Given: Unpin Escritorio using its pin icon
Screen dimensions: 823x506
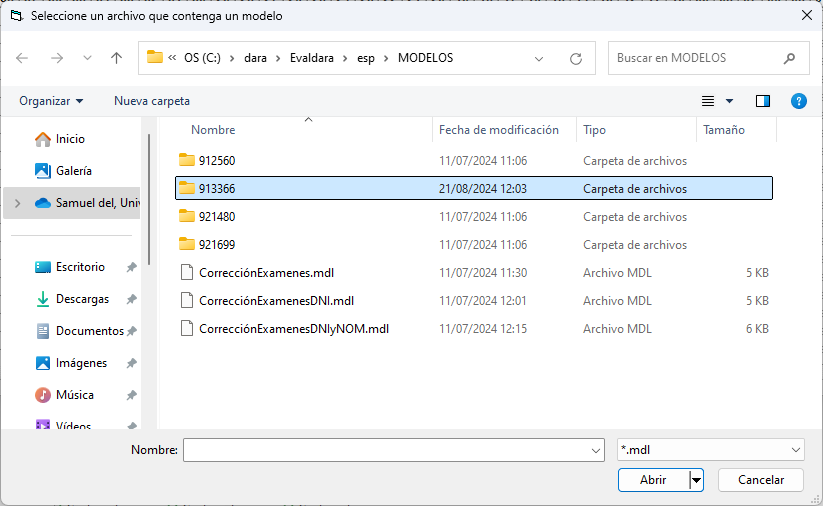Looking at the screenshot, I should click(x=132, y=267).
